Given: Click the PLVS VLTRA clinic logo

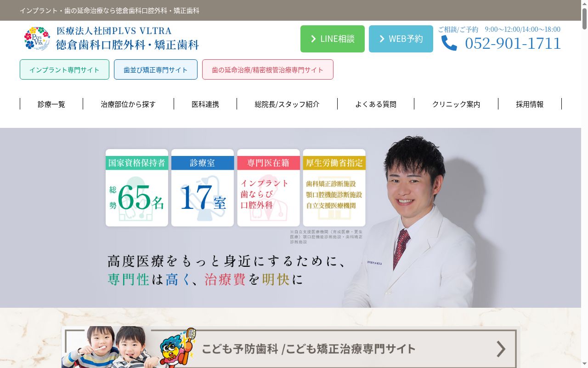Looking at the screenshot, I should (x=37, y=39).
